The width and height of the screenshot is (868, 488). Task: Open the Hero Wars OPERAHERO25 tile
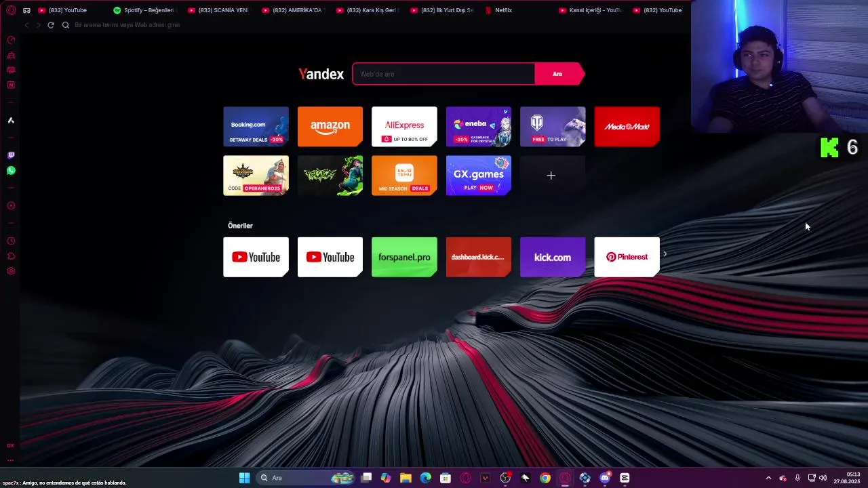[256, 176]
